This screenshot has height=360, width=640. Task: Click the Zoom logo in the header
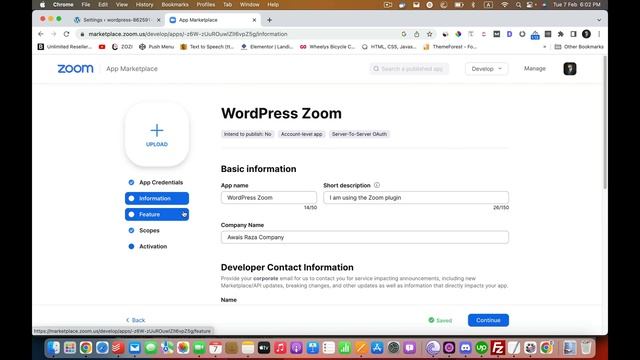click(76, 69)
